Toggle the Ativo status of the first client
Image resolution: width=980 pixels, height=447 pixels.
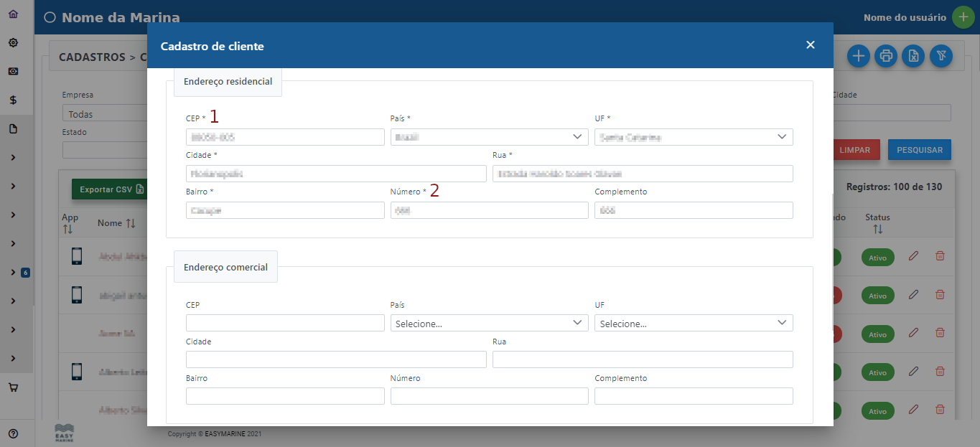click(x=877, y=257)
